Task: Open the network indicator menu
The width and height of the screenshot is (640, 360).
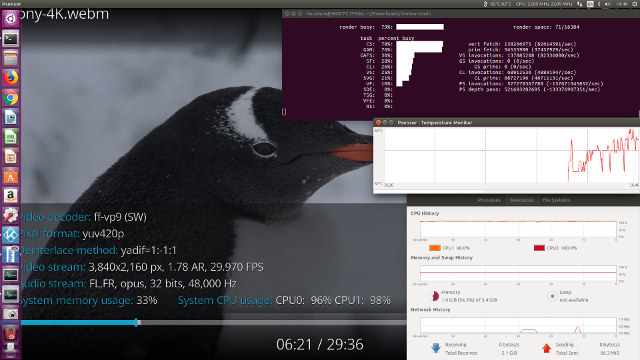Action: pyautogui.click(x=580, y=4)
